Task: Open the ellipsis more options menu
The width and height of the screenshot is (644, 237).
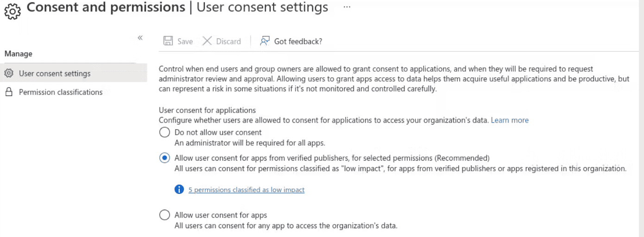Action: tap(347, 7)
